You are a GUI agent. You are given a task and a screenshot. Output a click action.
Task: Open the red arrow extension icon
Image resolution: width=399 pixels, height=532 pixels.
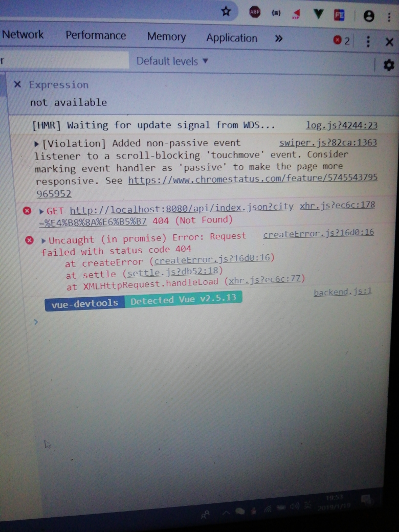pos(296,14)
